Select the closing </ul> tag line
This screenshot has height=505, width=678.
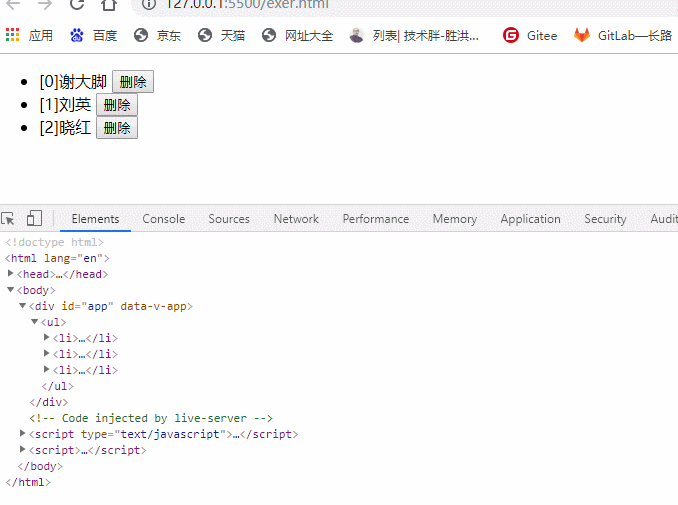pyautogui.click(x=58, y=386)
